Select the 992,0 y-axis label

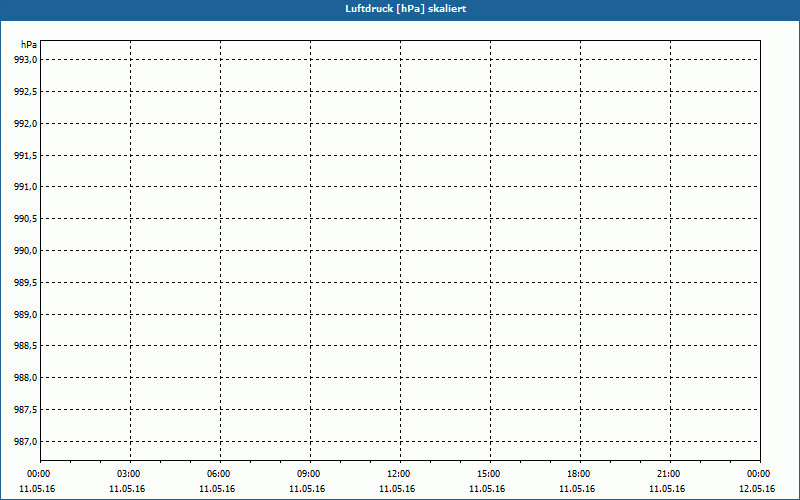(x=26, y=123)
